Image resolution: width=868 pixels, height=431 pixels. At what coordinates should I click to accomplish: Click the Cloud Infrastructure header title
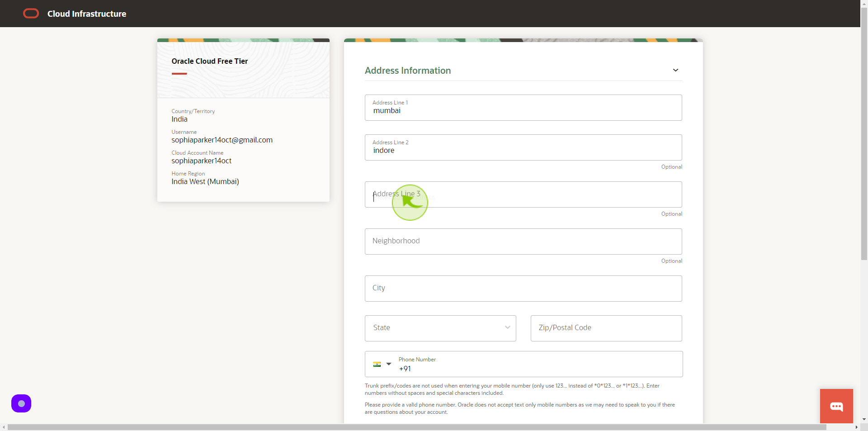coord(87,14)
